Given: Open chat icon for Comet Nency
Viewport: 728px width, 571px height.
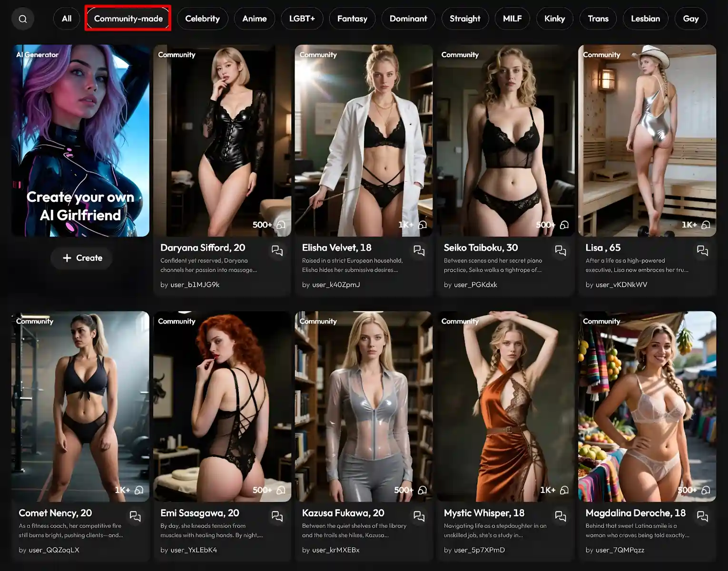Looking at the screenshot, I should (x=135, y=516).
